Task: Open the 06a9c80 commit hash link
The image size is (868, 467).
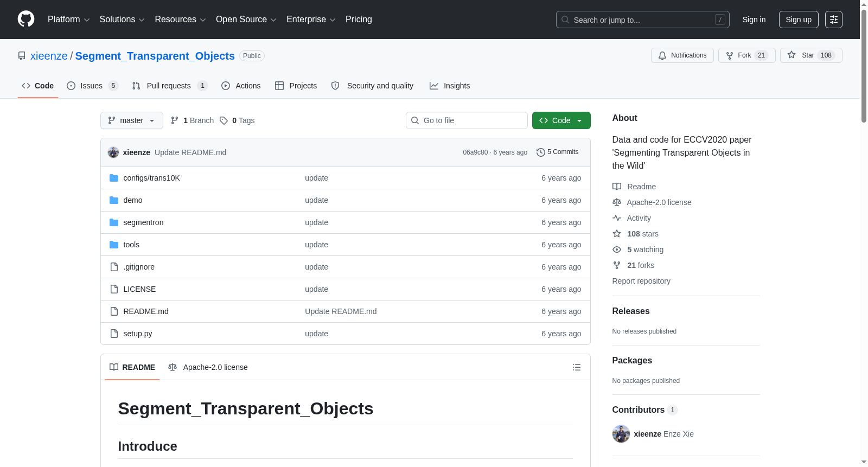Action: pos(475,152)
